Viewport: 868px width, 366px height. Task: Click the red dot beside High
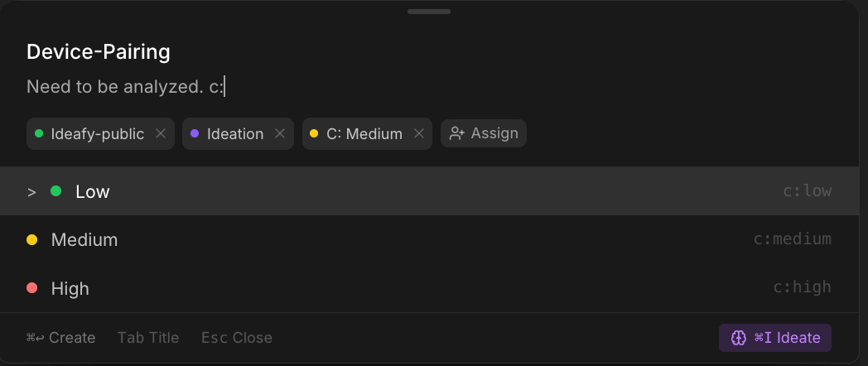click(x=32, y=288)
